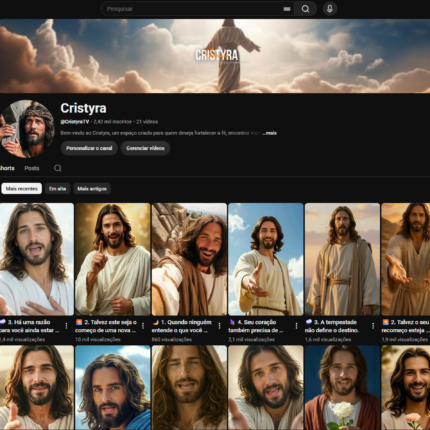This screenshot has width=430, height=430.
Task: Expand channel description with '...mais'
Action: 269,133
